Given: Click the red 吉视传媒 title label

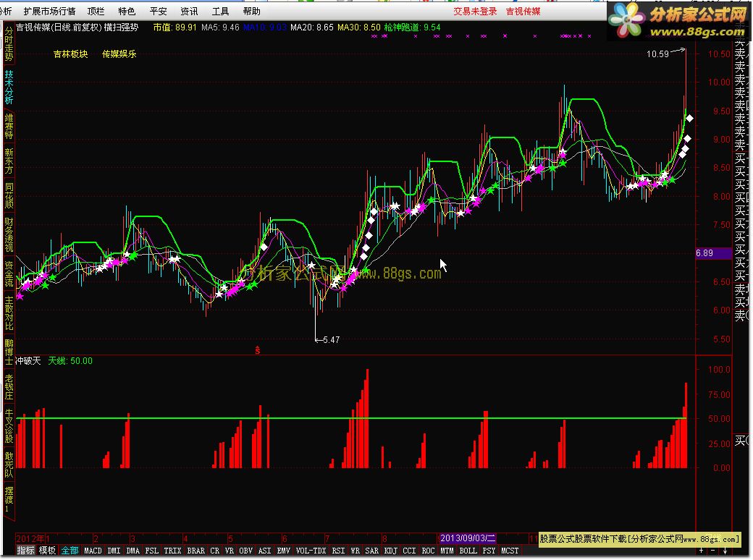Looking at the screenshot, I should coord(523,11).
